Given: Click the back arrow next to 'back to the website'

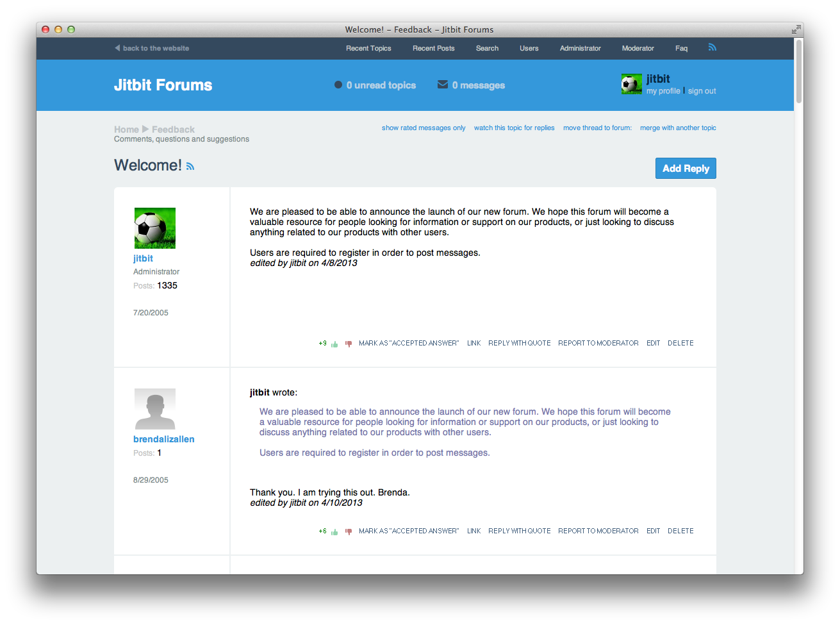Looking at the screenshot, I should pyautogui.click(x=117, y=47).
